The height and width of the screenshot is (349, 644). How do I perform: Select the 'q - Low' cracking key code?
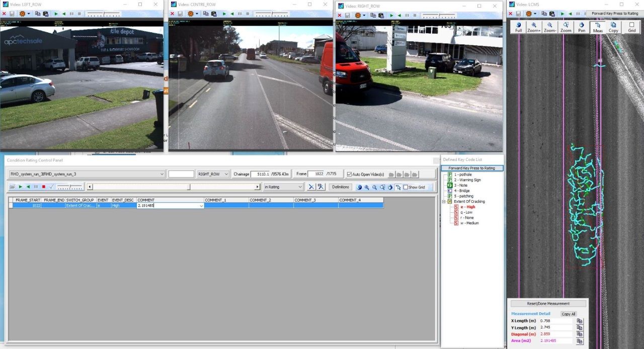[x=466, y=212]
